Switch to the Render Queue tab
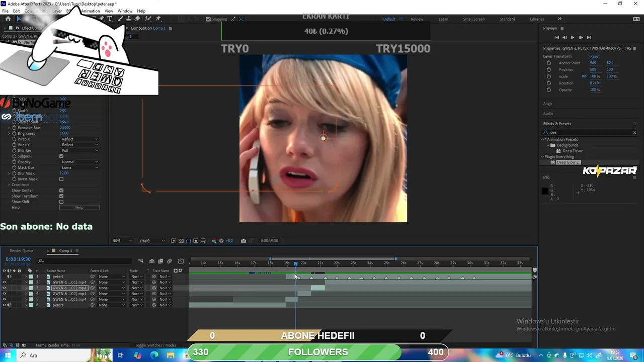 21,251
